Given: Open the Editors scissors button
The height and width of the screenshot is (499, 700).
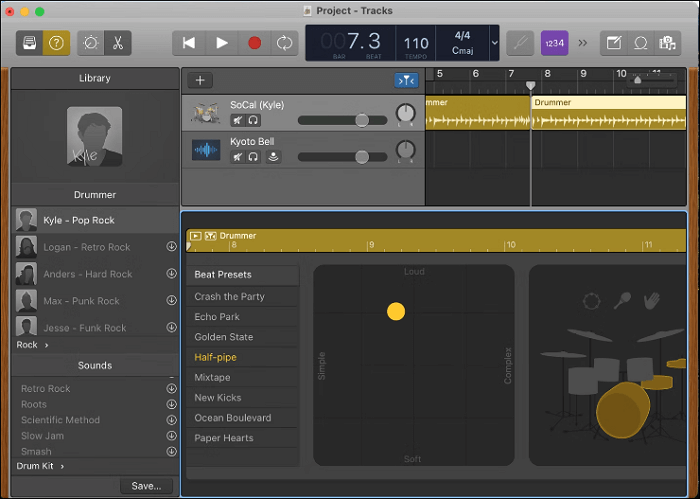Looking at the screenshot, I should (118, 43).
